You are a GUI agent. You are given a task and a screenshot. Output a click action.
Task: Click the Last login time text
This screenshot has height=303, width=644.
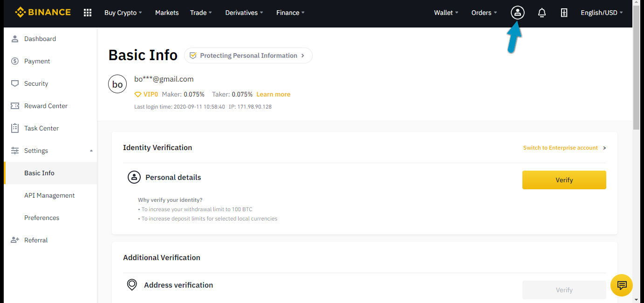coord(179,107)
